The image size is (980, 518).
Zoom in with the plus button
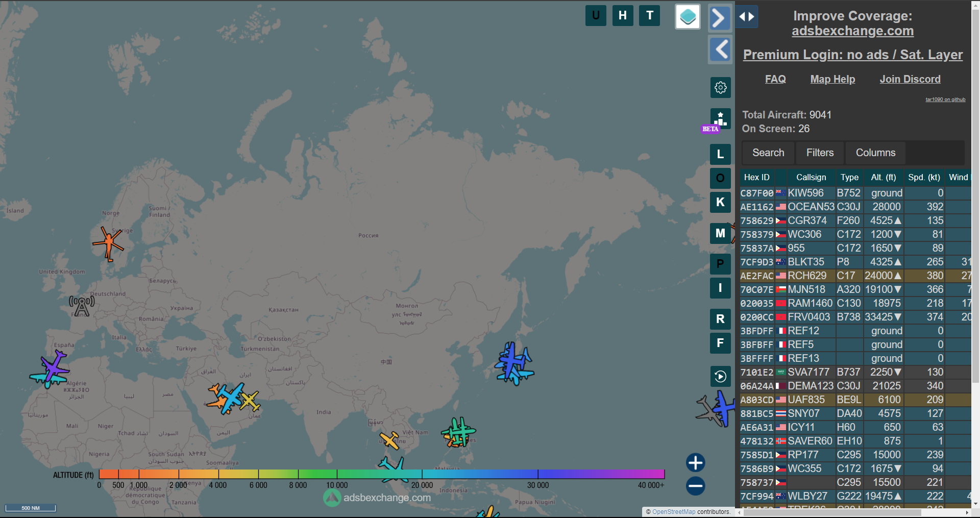(x=695, y=463)
